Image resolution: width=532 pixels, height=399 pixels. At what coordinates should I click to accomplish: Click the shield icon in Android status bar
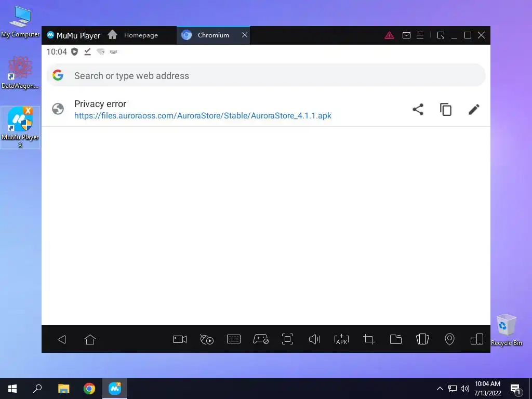point(75,51)
